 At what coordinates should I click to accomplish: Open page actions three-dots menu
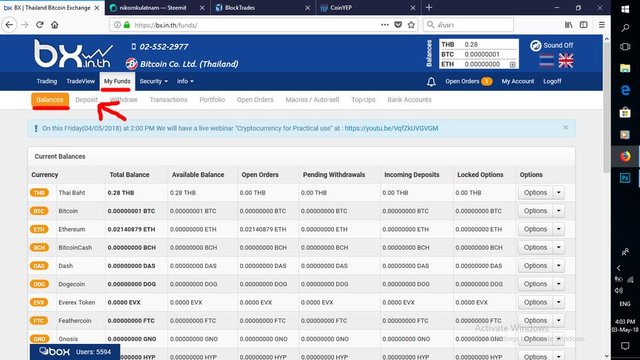384,25
